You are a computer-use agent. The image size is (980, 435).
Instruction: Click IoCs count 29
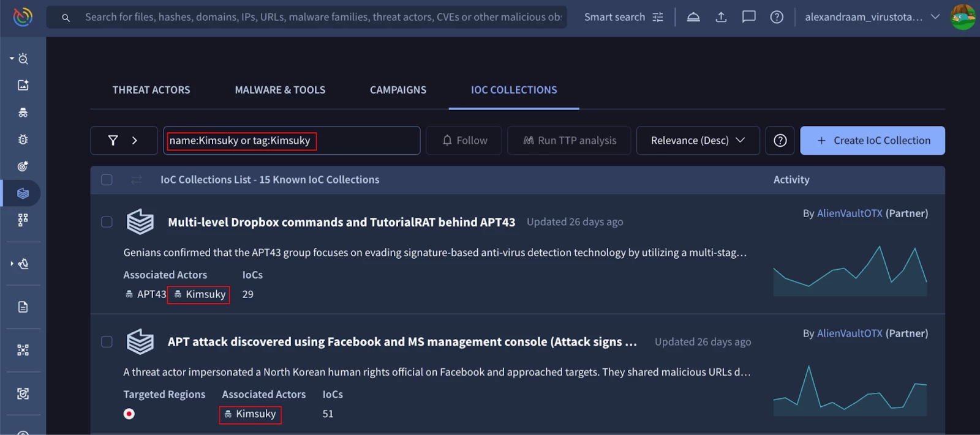tap(248, 294)
